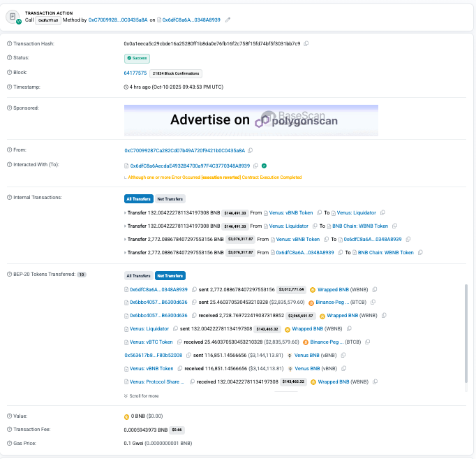Open Venus: Protocol Share address link
This screenshot has height=459, width=476.
pyautogui.click(x=156, y=382)
